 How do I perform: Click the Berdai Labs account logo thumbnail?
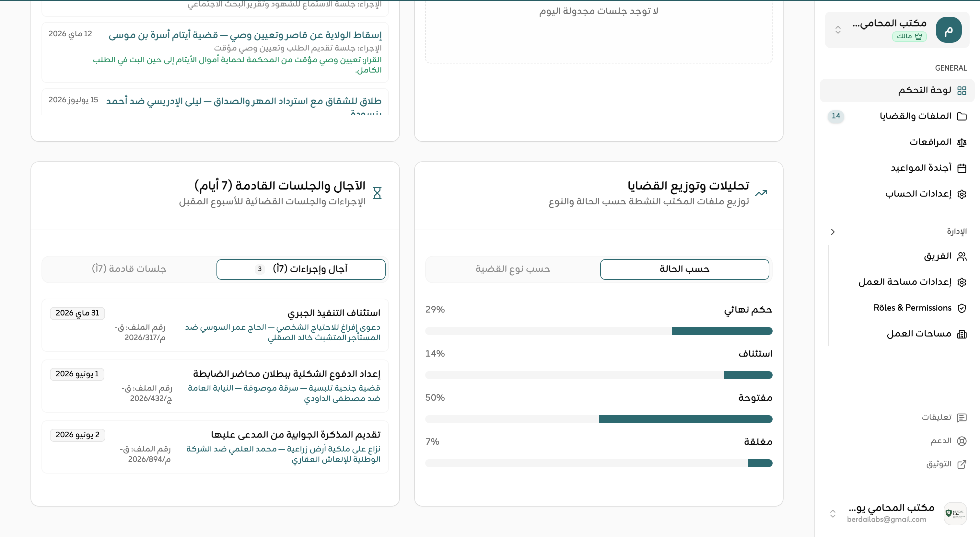(x=955, y=513)
